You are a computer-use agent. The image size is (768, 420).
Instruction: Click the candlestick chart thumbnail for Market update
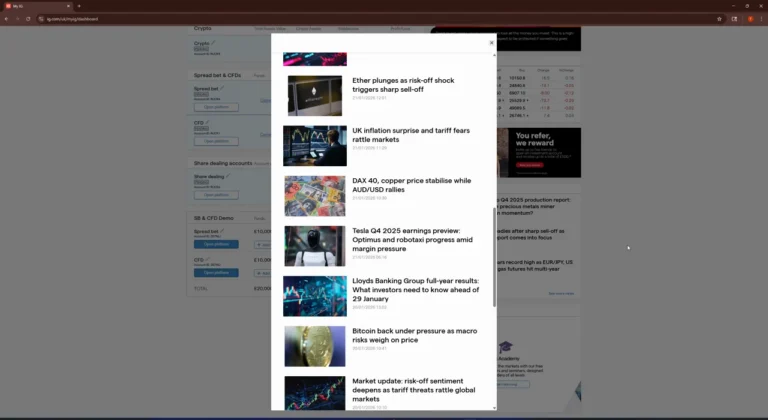[315, 393]
